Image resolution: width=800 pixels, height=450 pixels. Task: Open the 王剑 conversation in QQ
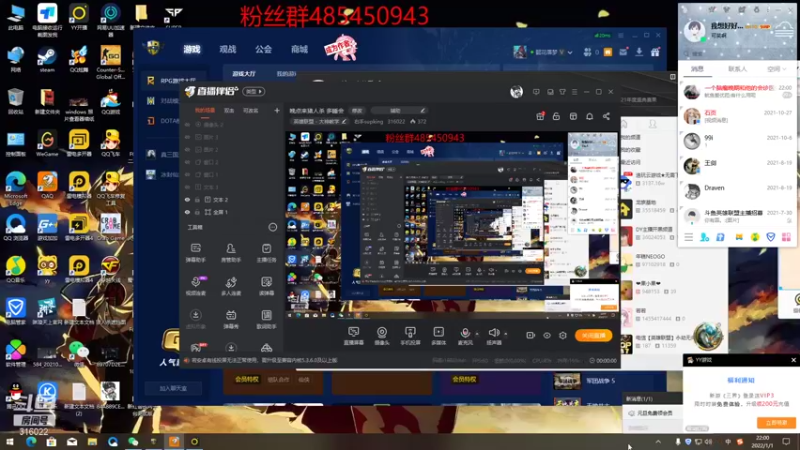tap(737, 165)
